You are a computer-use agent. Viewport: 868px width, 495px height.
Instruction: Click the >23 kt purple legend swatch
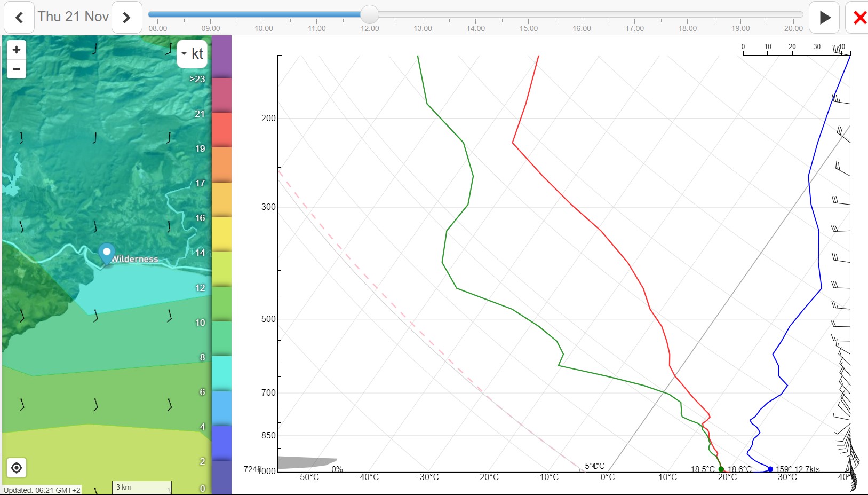pyautogui.click(x=222, y=57)
